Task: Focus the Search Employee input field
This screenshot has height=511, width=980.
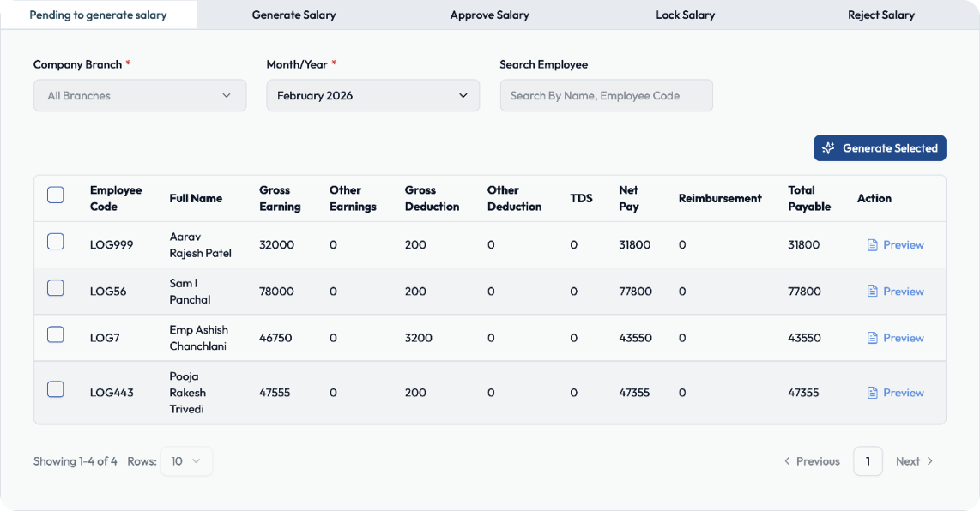Action: (606, 95)
